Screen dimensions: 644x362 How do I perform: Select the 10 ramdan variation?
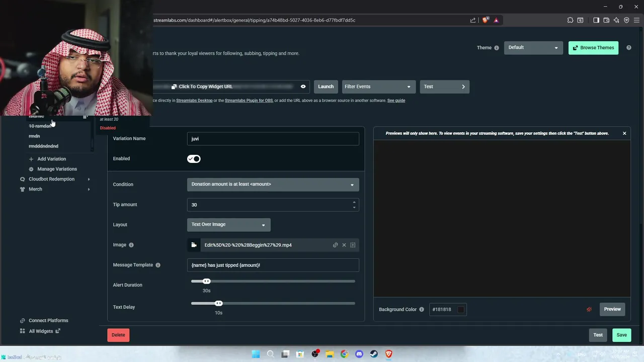point(40,126)
